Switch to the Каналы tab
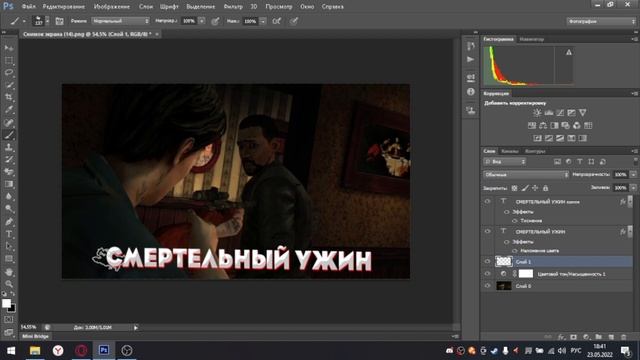 tap(510, 151)
